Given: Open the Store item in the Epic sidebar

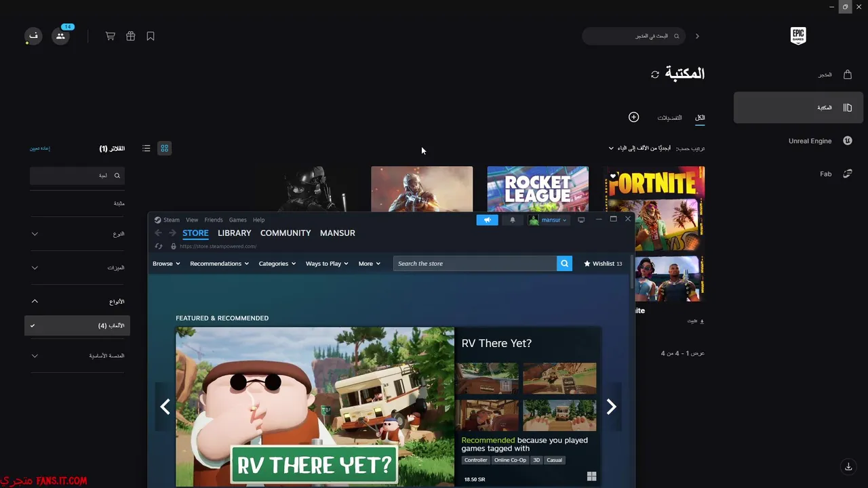Looking at the screenshot, I should coord(798,75).
